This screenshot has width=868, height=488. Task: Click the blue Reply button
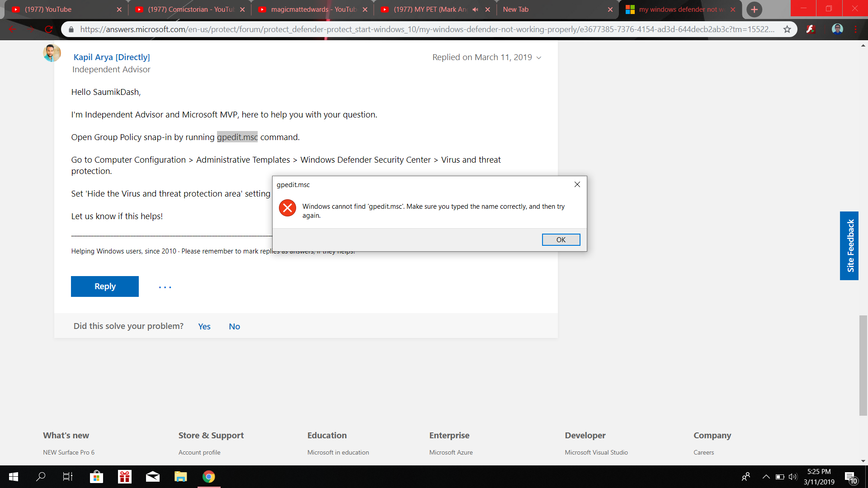pyautogui.click(x=105, y=286)
